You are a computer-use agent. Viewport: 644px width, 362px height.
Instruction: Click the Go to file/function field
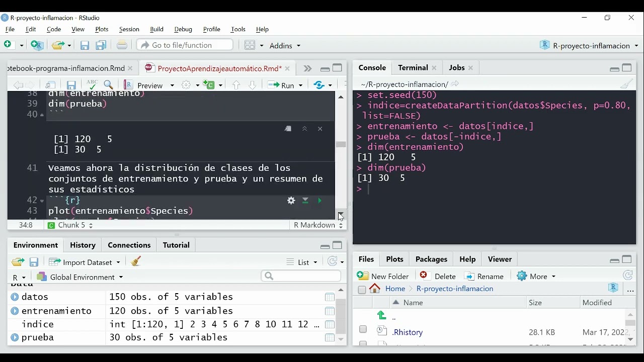(185, 45)
